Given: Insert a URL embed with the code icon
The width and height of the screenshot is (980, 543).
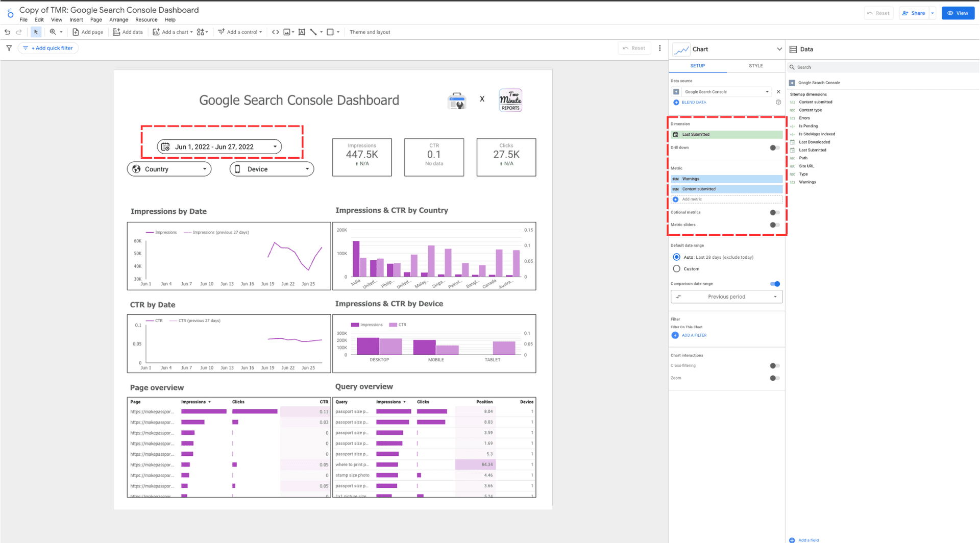Looking at the screenshot, I should click(x=275, y=32).
